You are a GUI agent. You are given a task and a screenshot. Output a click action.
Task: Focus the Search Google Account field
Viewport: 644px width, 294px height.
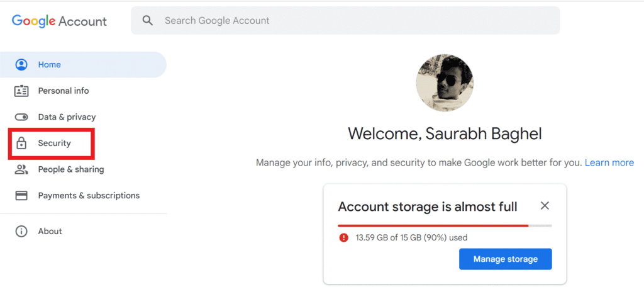point(345,21)
